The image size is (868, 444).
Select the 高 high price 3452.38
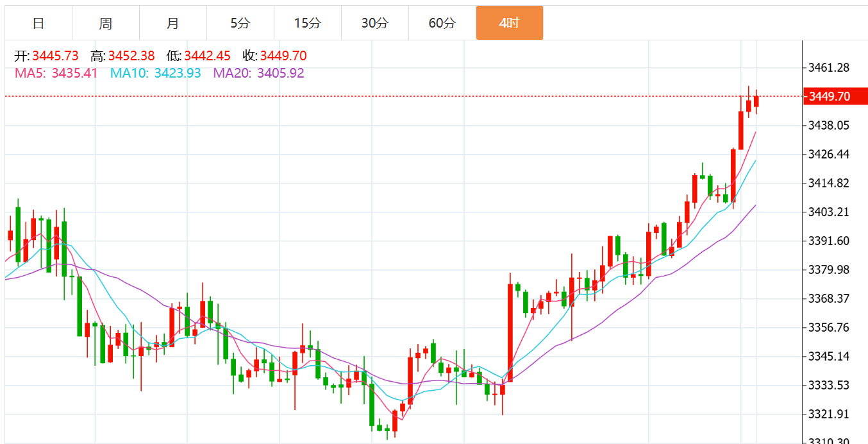[x=131, y=56]
